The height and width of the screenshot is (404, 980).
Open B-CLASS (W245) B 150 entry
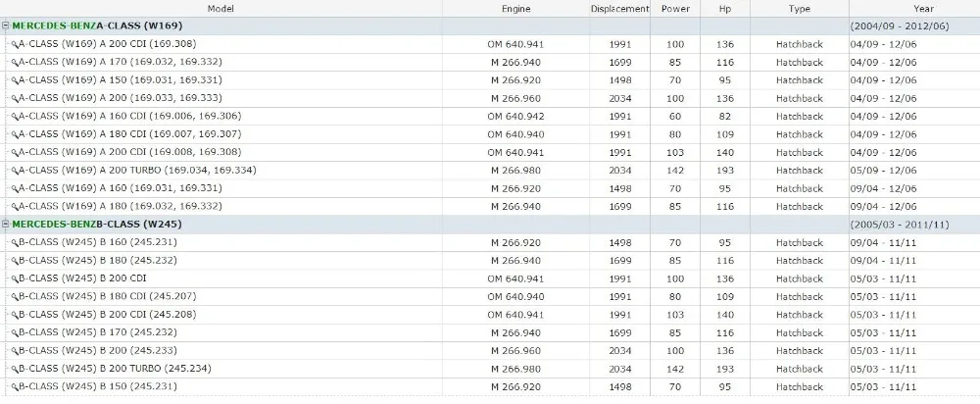click(x=97, y=386)
